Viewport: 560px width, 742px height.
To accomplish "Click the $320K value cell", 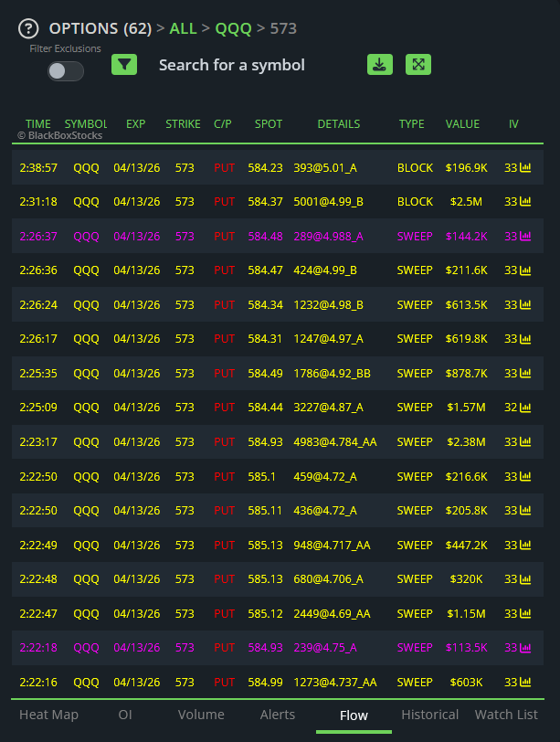I will point(466,579).
